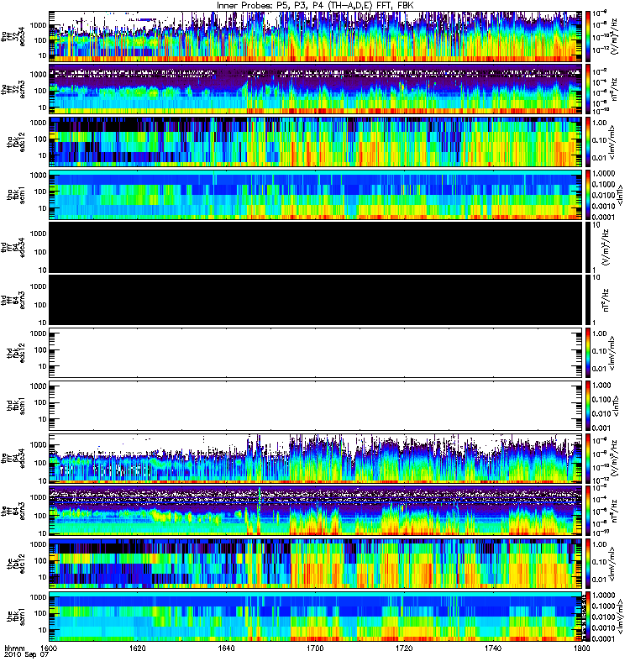630x672 pixels.
Task: Click the '2010 Sep 07' date label
Action: point(26,655)
